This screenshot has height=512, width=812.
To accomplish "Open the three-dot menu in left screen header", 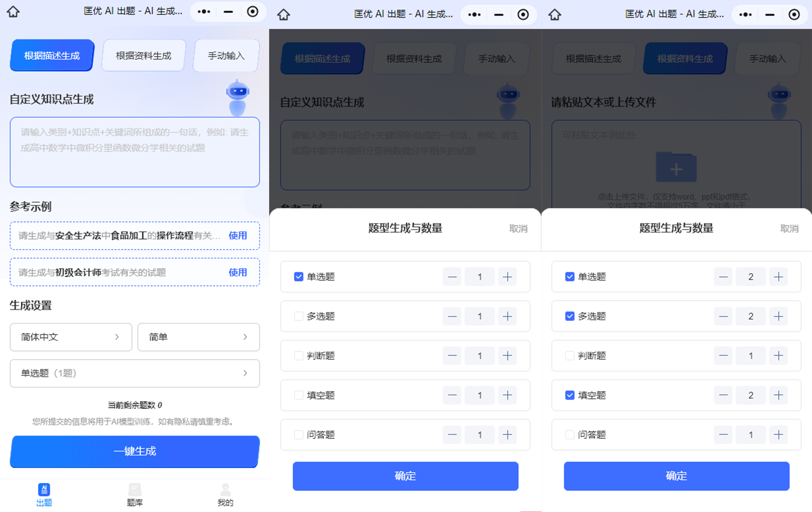I will tap(204, 11).
